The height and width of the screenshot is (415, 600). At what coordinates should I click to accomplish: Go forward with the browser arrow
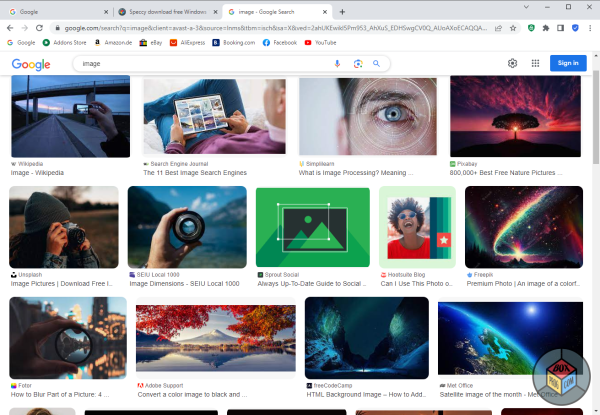24,28
